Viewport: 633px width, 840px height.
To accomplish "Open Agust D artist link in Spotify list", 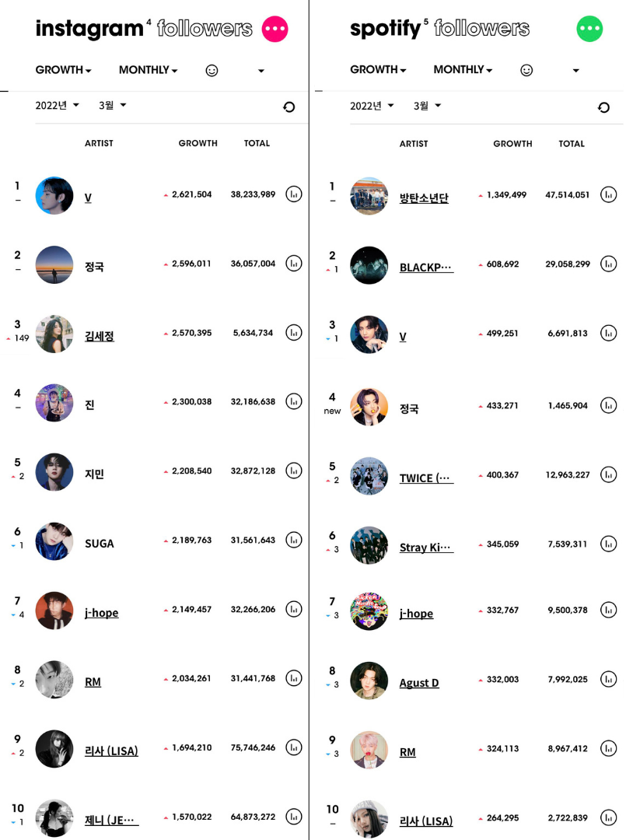I will click(419, 683).
